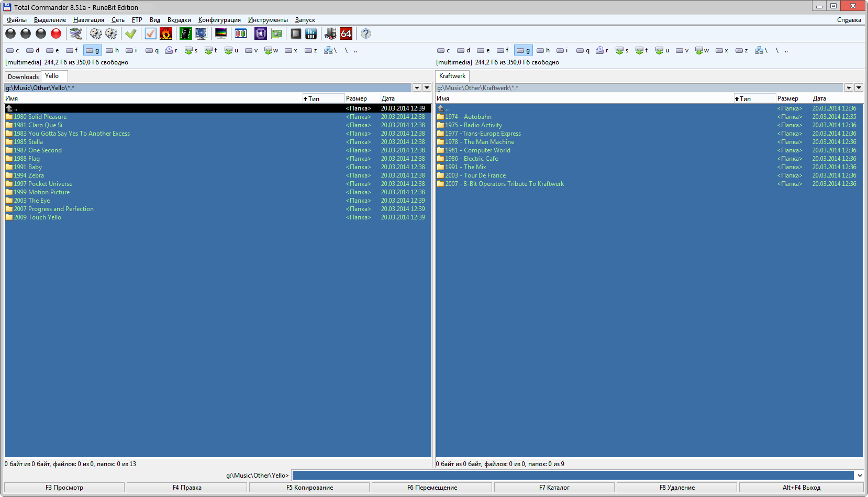Switch right panel to network drive w
Screen dimensions: 868x497
pos(702,50)
